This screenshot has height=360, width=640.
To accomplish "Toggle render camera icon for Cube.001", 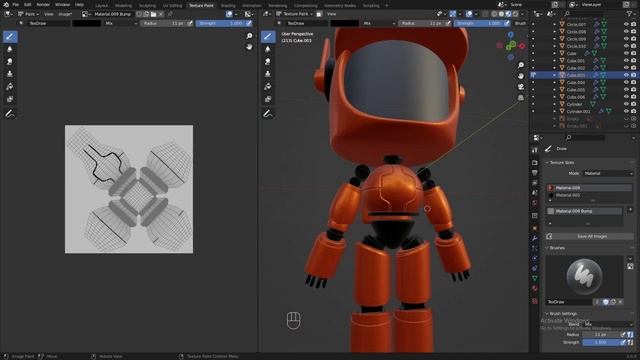I will (x=633, y=61).
